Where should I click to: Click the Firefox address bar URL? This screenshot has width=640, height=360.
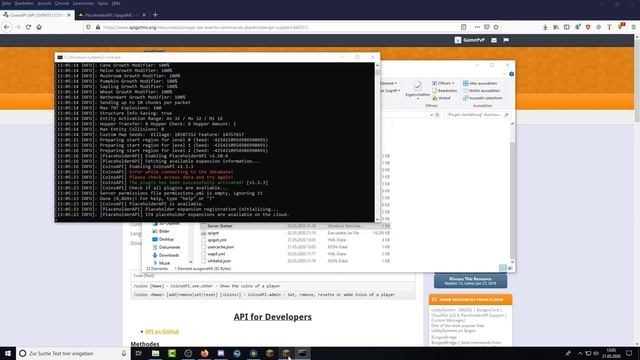(205, 27)
